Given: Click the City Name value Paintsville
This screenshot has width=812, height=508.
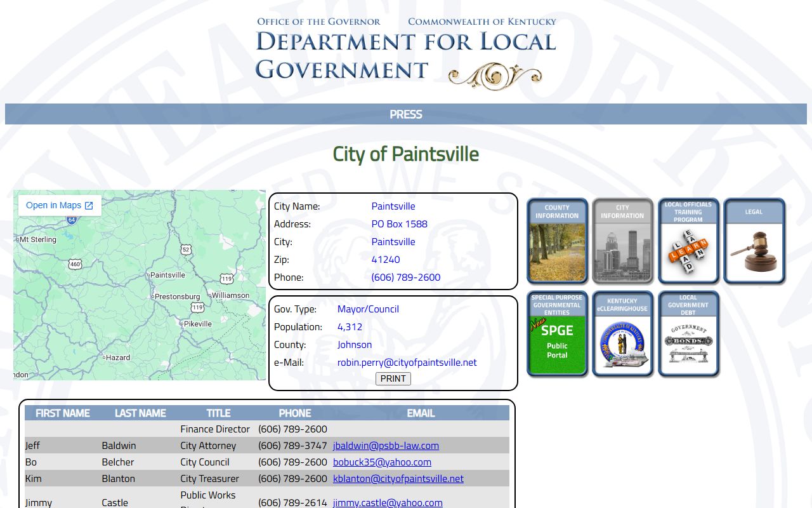Looking at the screenshot, I should [393, 206].
